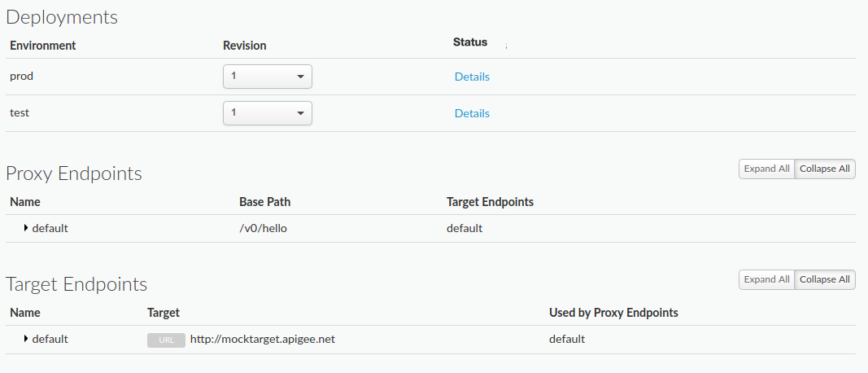Open the test environment revision dropdown

point(267,113)
